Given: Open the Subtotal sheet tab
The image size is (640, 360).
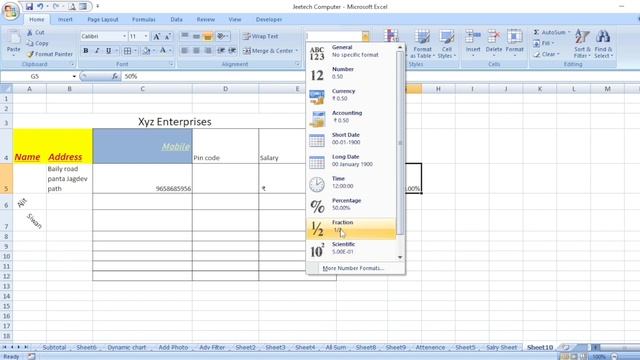Looking at the screenshot, I should click(x=54, y=347).
